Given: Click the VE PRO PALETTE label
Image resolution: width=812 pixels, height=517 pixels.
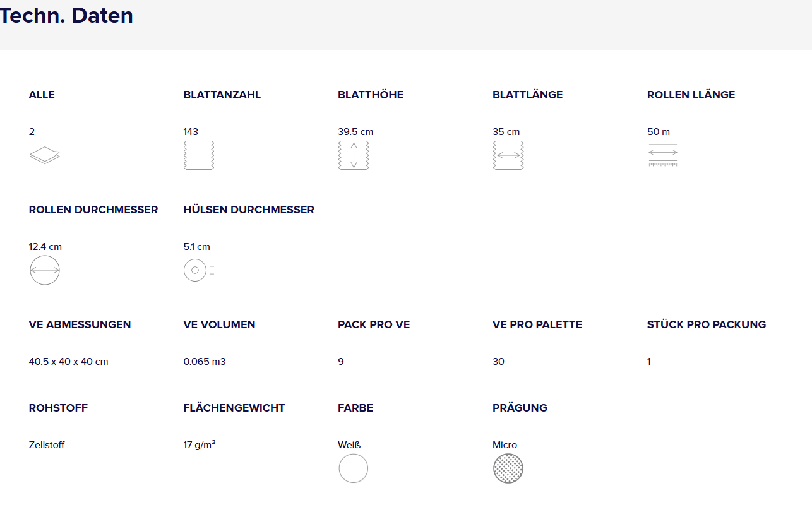Looking at the screenshot, I should coord(537,324).
